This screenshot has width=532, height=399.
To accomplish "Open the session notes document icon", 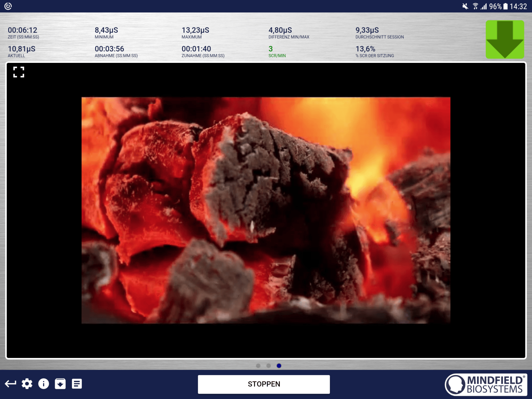I will pos(76,384).
